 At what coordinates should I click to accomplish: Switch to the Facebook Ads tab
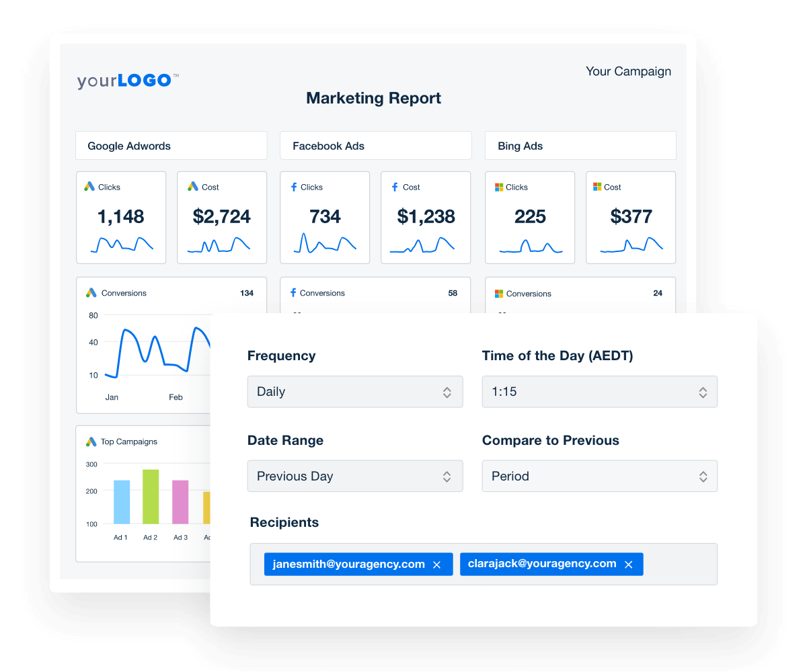(375, 145)
